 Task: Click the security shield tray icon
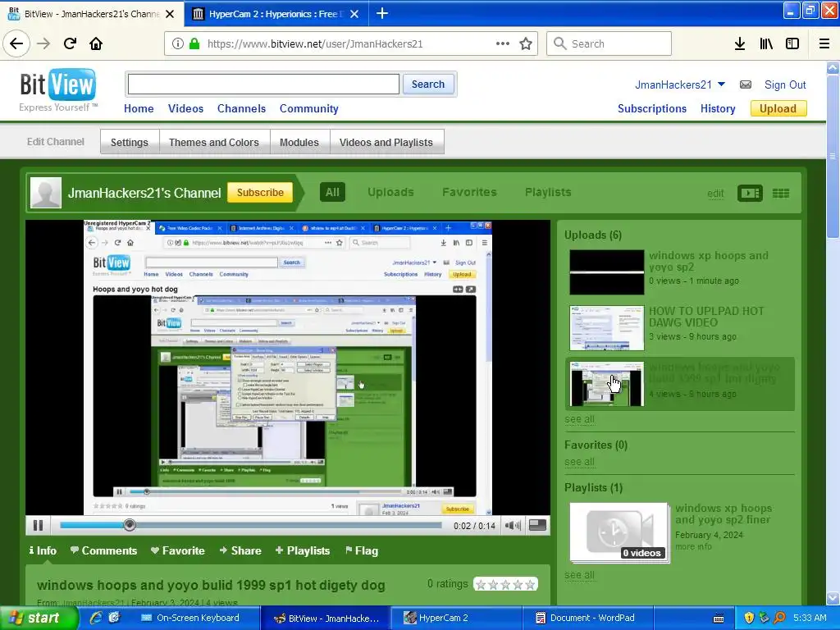[749, 618]
